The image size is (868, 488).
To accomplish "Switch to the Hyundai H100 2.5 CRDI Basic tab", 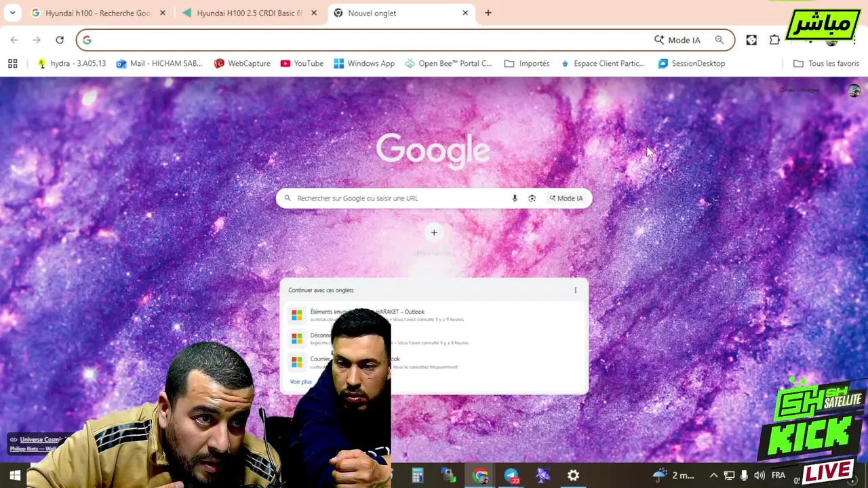I will (249, 13).
